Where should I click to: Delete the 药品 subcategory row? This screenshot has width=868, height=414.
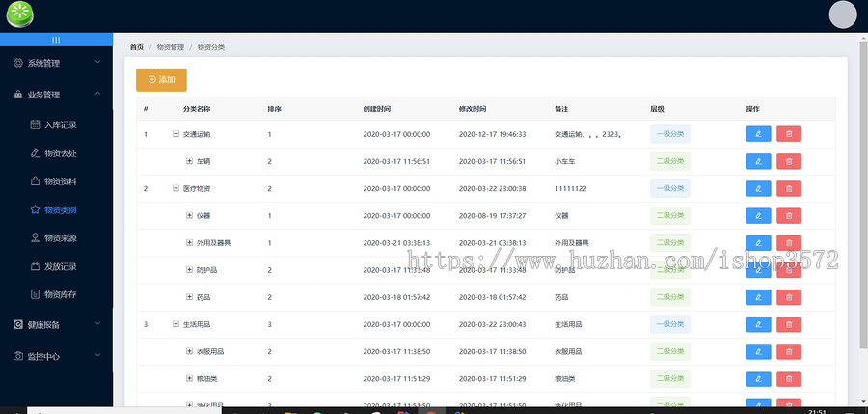(x=789, y=297)
